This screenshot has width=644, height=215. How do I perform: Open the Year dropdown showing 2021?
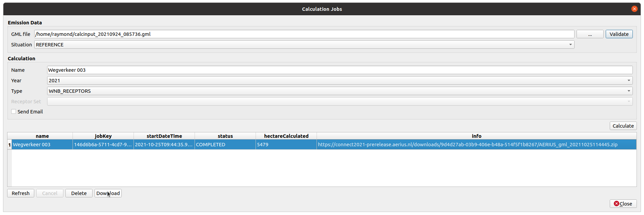[628, 81]
